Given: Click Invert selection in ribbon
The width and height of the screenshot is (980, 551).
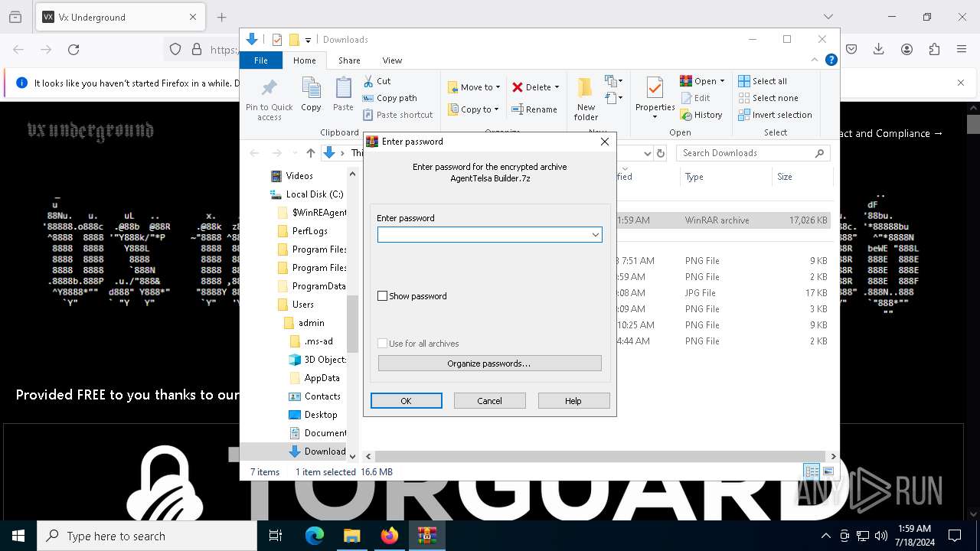Looking at the screenshot, I should (775, 115).
